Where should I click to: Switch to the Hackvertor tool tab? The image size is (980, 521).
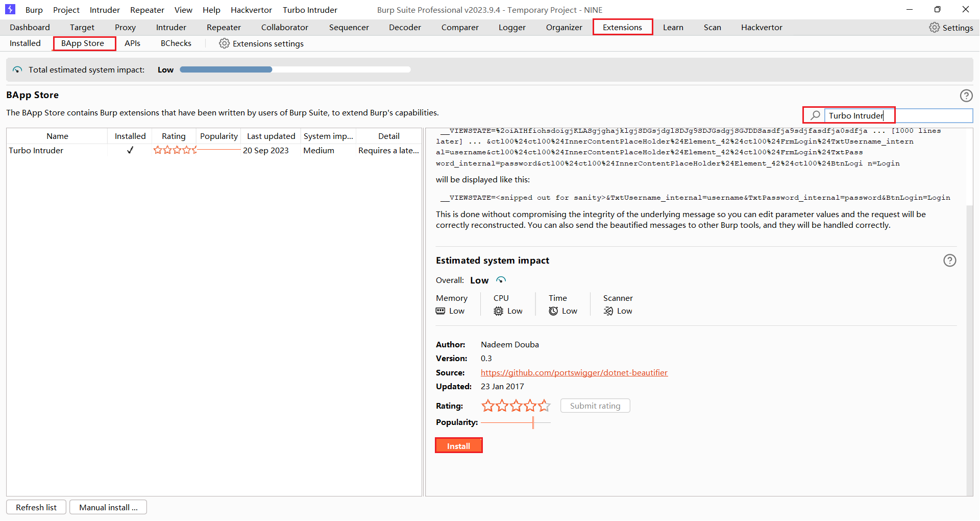[762, 28]
